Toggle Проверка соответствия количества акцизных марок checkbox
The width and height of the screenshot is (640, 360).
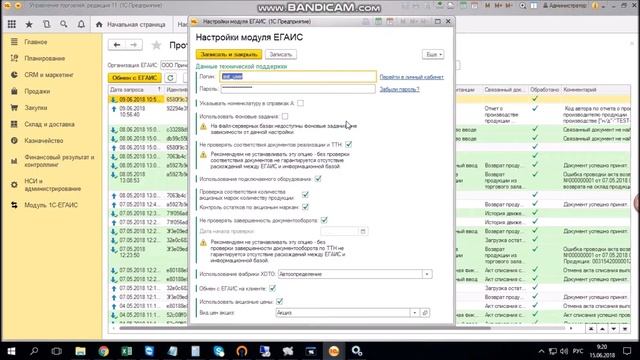pos(305,195)
